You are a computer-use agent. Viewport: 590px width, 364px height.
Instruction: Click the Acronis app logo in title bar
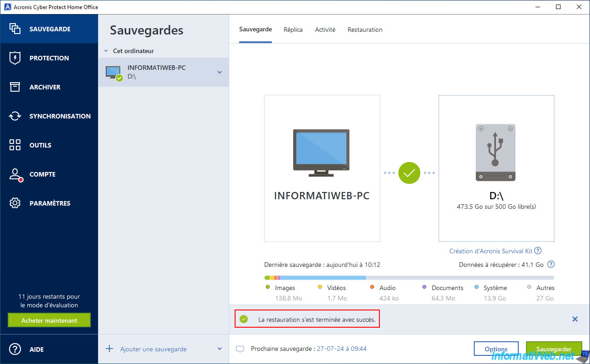7,7
